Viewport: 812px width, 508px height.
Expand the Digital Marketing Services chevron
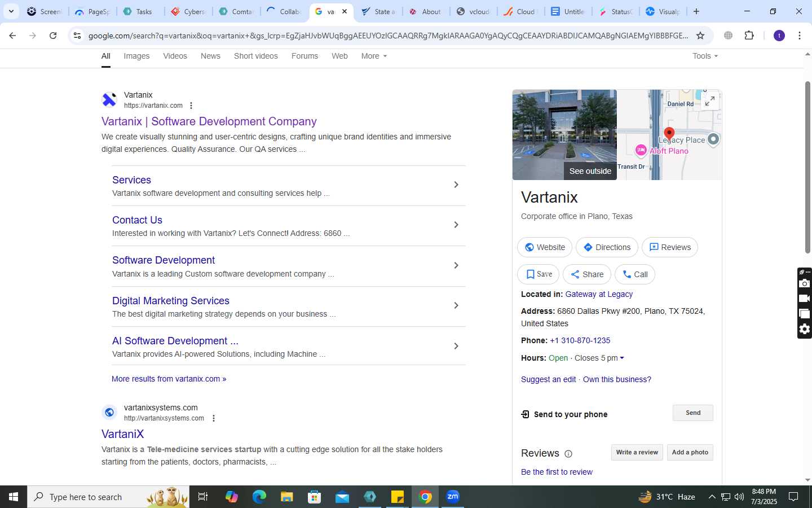pos(456,305)
